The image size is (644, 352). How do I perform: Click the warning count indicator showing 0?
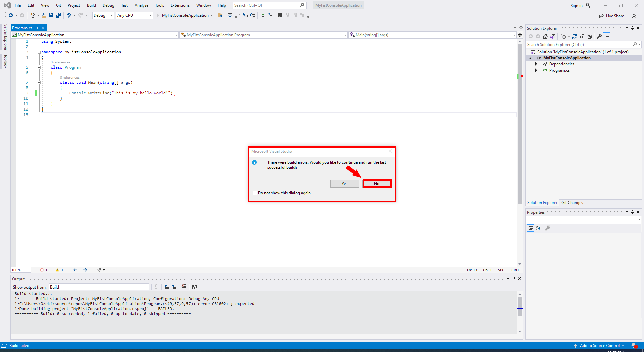click(x=59, y=270)
